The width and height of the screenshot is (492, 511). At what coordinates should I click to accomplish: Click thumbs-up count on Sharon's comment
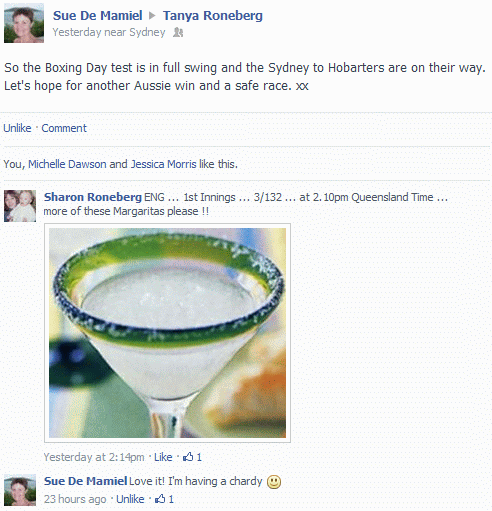192,457
